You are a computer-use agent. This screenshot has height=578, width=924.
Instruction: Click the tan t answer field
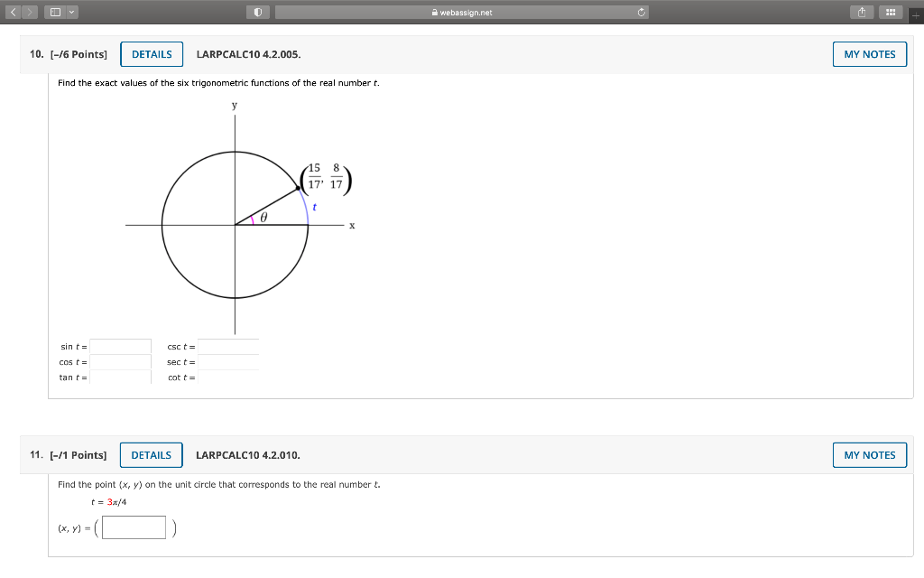[119, 377]
